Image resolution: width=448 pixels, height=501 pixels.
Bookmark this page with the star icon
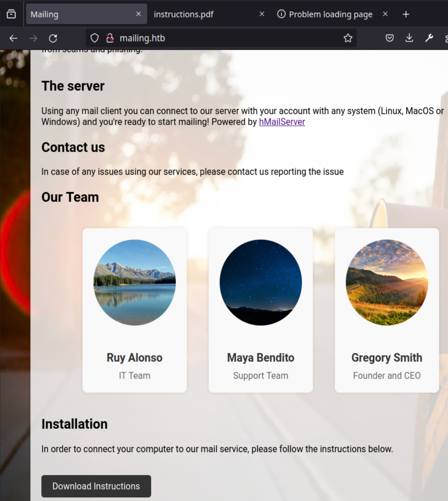[348, 38]
